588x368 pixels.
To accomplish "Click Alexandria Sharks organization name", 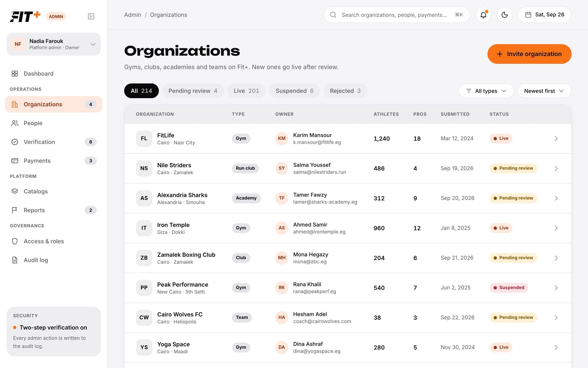I will coord(182,195).
